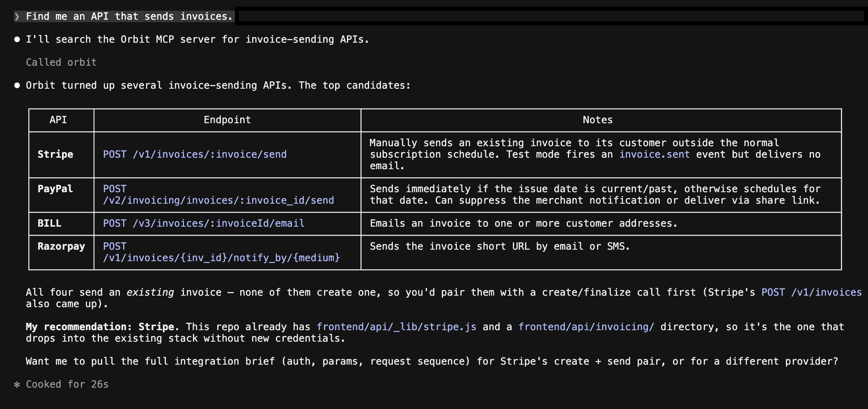Open the Stripe POST /v1/invoices/:invoice/send endpoint
The width and height of the screenshot is (868, 409).
[195, 154]
